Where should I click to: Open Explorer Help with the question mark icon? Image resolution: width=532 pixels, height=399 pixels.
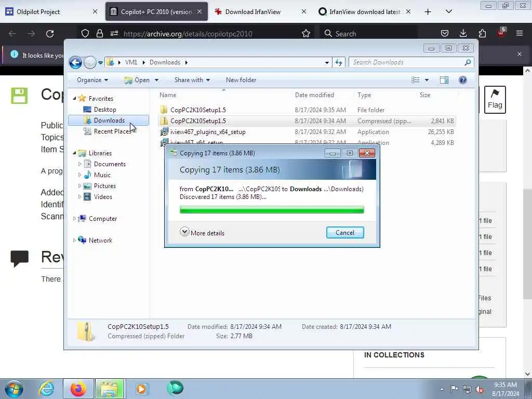[463, 80]
